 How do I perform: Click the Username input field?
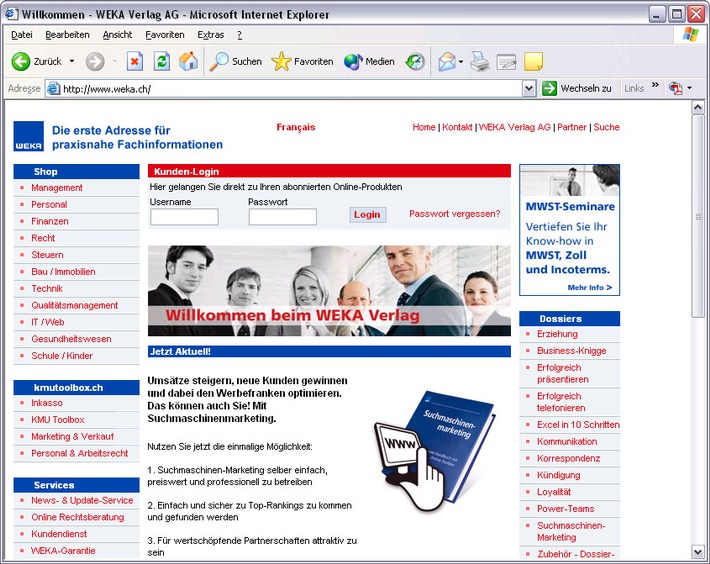click(x=184, y=217)
